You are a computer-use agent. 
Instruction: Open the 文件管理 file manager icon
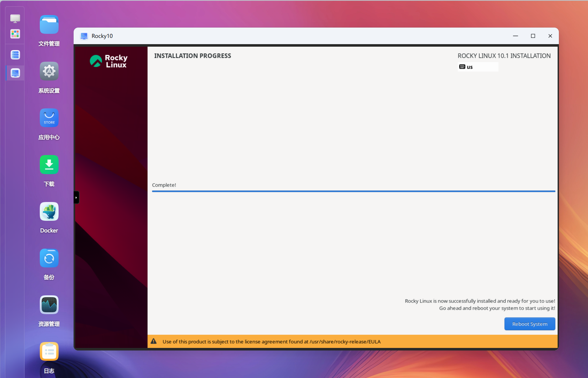(49, 25)
